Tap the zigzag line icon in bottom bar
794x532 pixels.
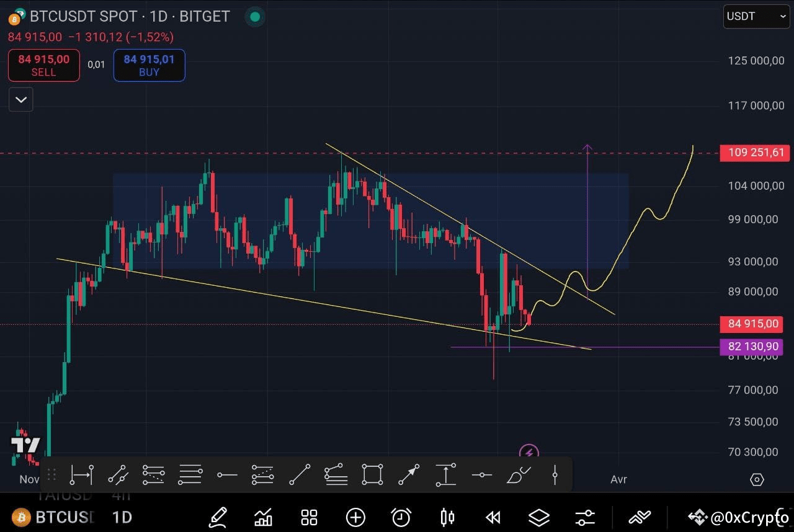click(640, 517)
